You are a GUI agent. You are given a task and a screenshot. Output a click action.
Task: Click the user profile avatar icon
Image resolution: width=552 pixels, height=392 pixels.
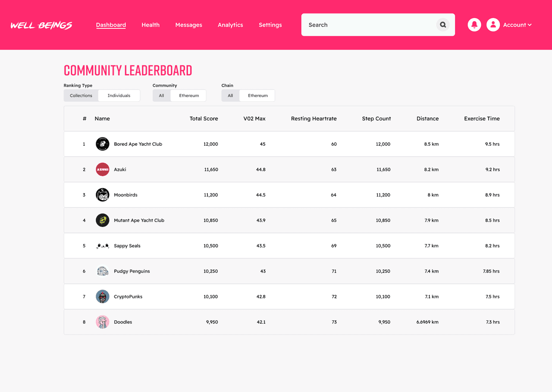tap(493, 25)
